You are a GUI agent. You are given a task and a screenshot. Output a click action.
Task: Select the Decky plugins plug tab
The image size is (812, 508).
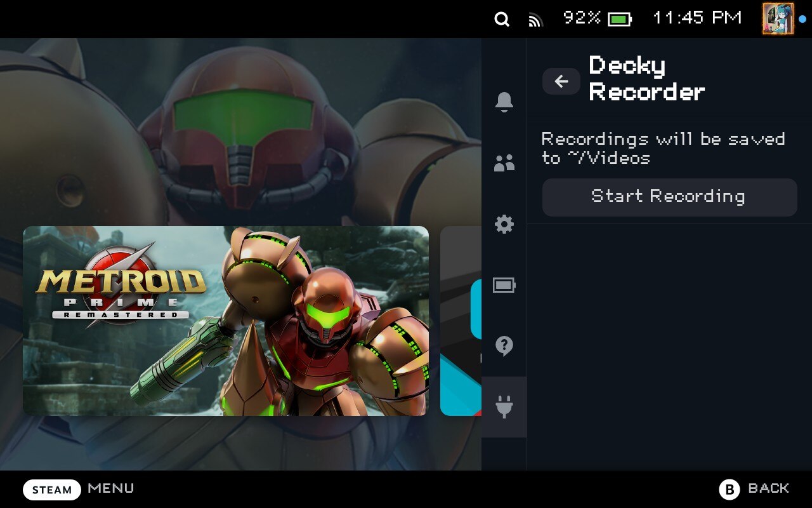[x=504, y=407]
